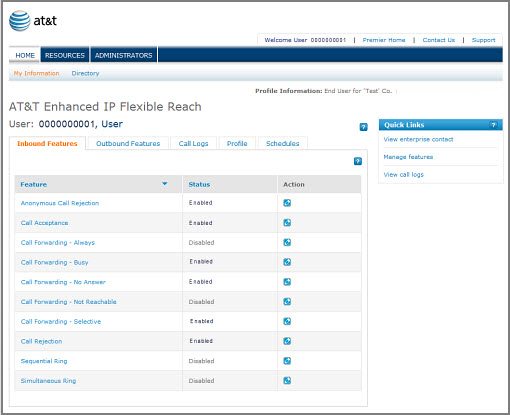Open Call Forwarding - Selective link
The image size is (510, 415).
(x=61, y=322)
